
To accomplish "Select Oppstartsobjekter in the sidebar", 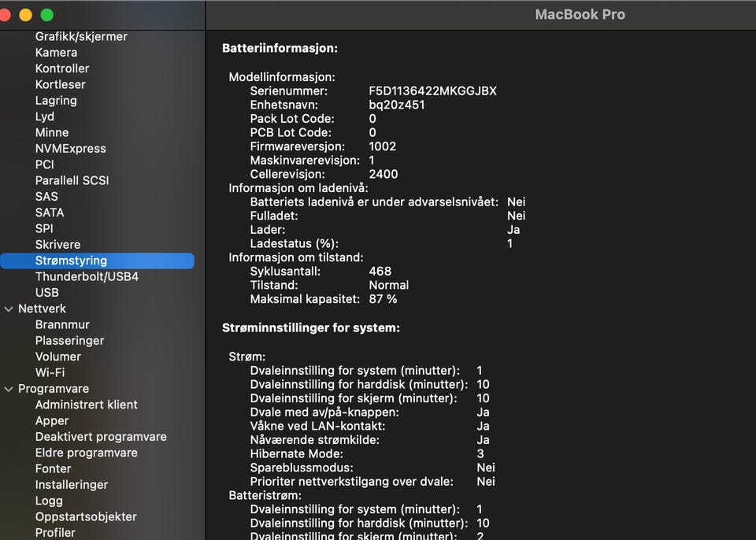I will click(86, 516).
